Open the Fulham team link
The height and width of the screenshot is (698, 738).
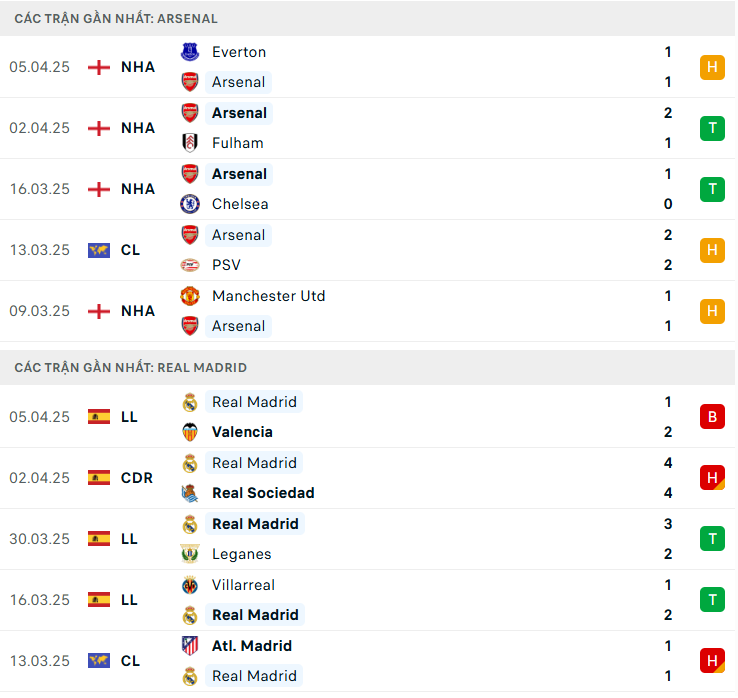click(237, 143)
